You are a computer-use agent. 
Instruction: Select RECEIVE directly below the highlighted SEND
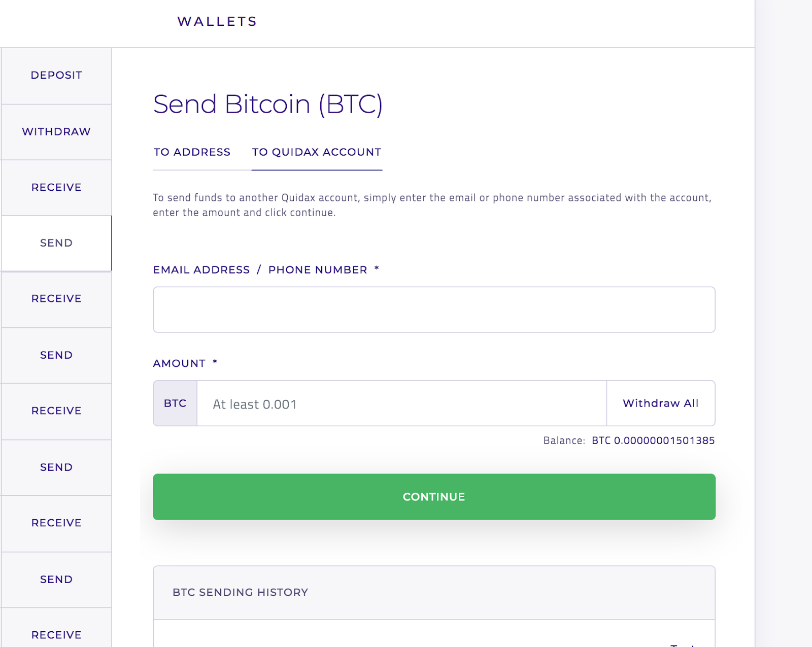(56, 299)
